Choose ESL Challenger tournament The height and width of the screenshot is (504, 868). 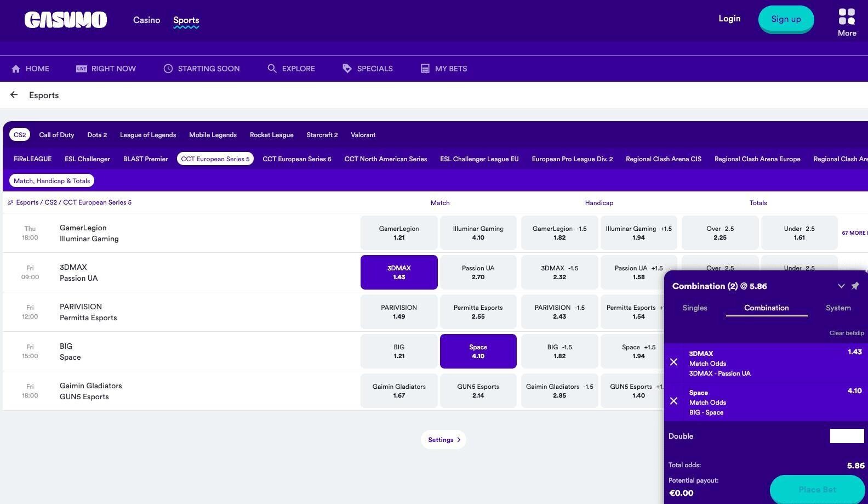click(x=87, y=159)
